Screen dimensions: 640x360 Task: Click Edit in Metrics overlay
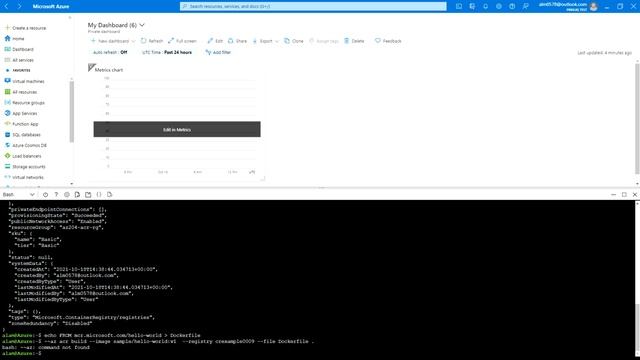pyautogui.click(x=177, y=129)
